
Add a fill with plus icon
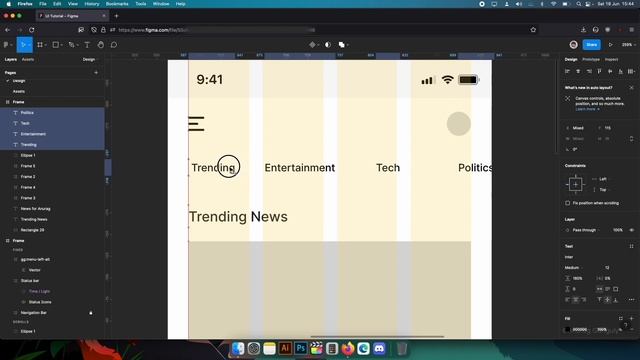[x=631, y=318]
